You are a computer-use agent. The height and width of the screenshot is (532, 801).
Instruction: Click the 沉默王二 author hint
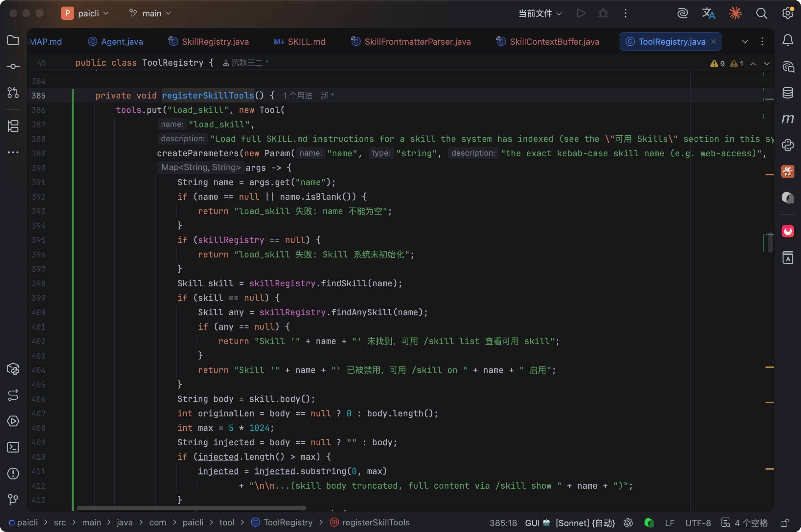pos(246,63)
